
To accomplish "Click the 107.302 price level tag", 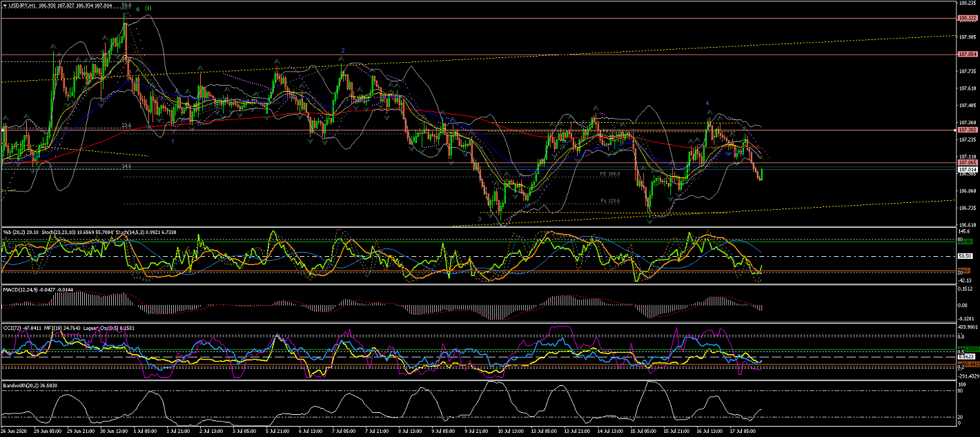I will point(966,130).
